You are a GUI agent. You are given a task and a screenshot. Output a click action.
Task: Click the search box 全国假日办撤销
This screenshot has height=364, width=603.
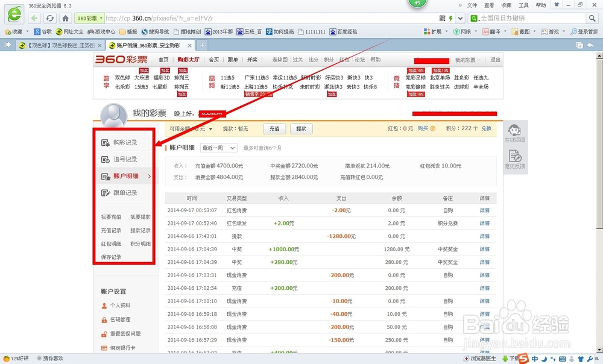click(532, 18)
